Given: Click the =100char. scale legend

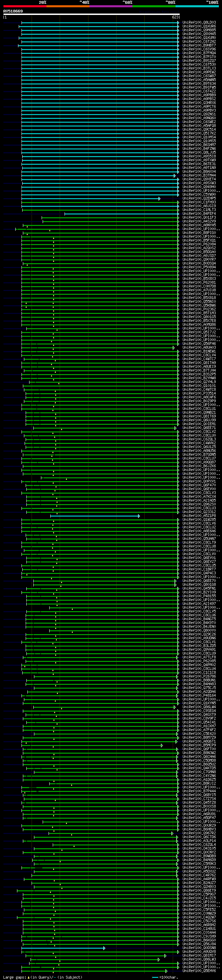Looking at the screenshot, I should tap(164, 977).
